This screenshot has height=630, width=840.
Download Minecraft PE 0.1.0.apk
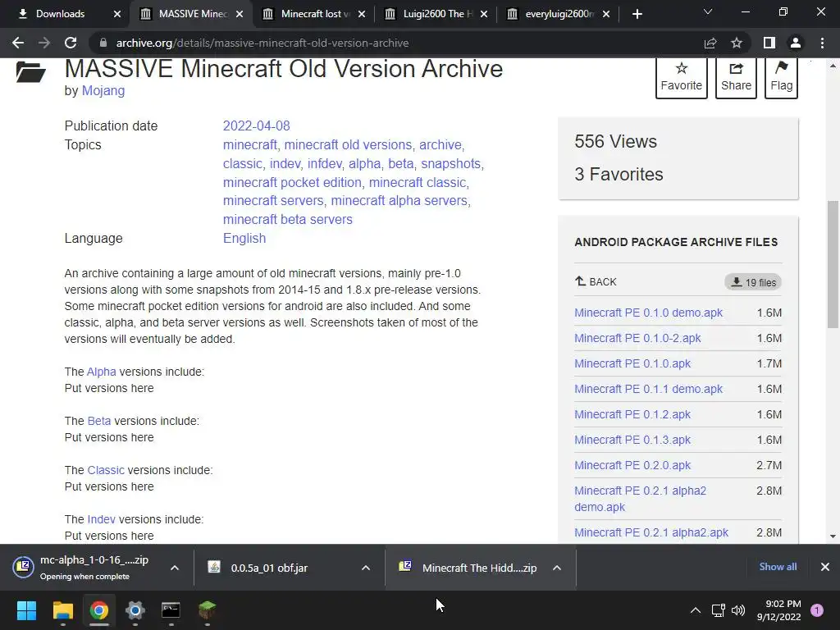tap(632, 363)
